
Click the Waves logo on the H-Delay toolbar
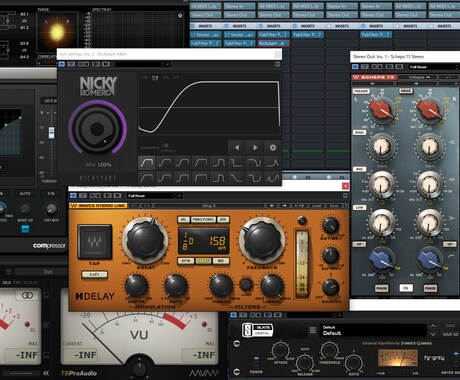click(74, 206)
